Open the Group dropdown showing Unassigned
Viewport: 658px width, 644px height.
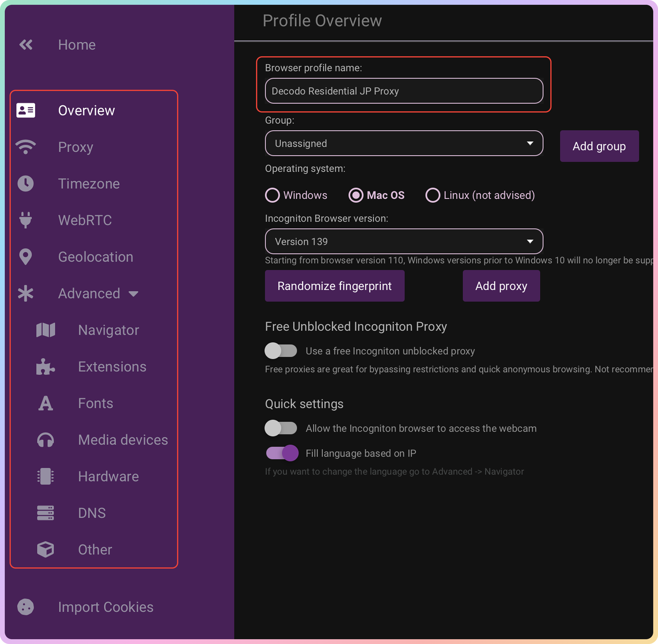pyautogui.click(x=404, y=143)
